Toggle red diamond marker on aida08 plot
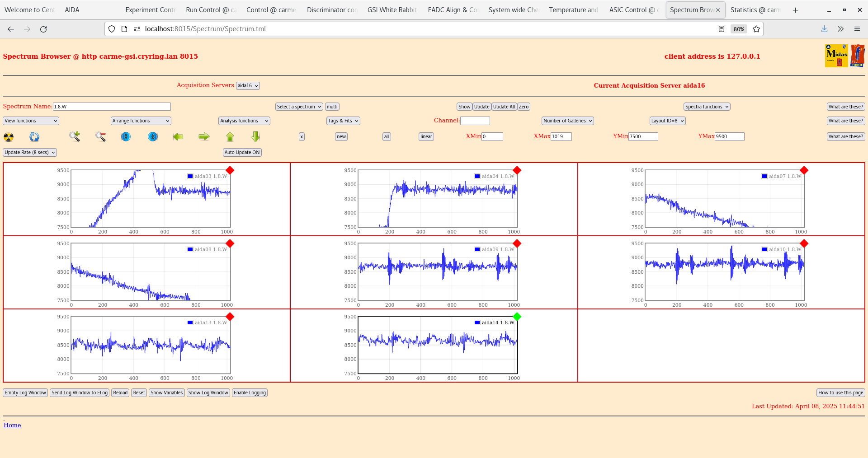 230,243
